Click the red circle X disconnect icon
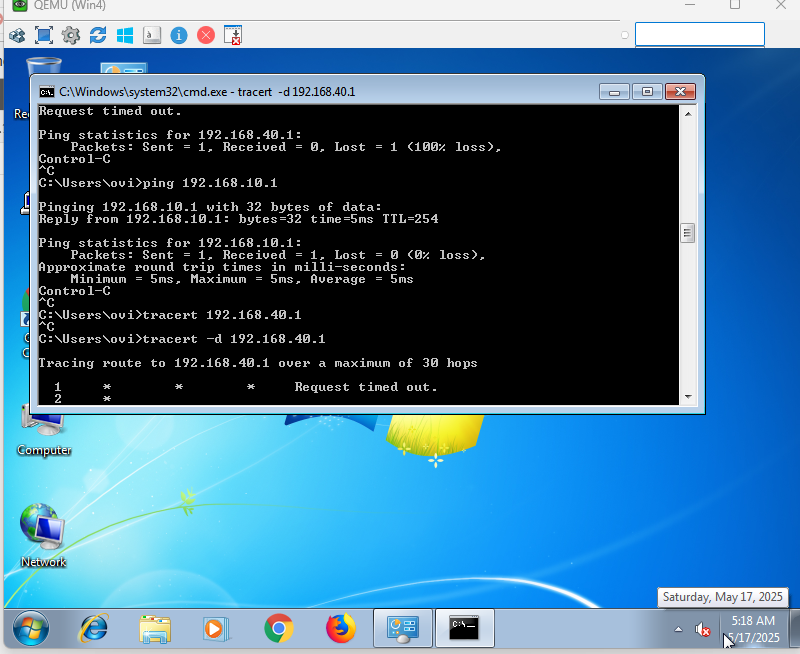Image resolution: width=800 pixels, height=654 pixels. [x=206, y=36]
